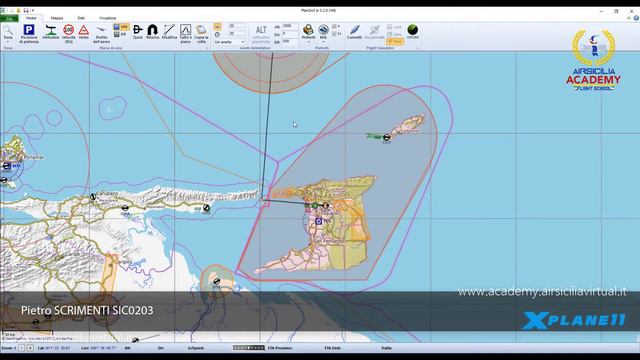Screen dimensions: 640x360
Task: Click the green radar globe icon
Action: pyautogui.click(x=413, y=29)
